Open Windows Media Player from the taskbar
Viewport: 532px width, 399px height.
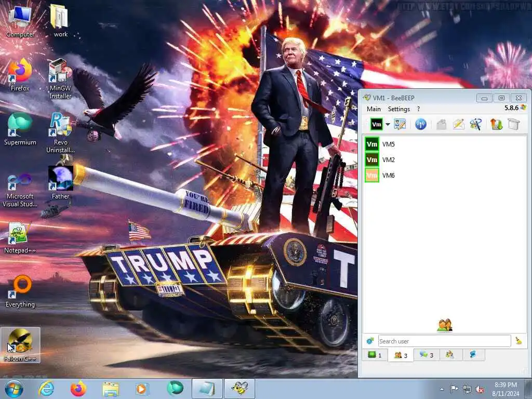141,389
